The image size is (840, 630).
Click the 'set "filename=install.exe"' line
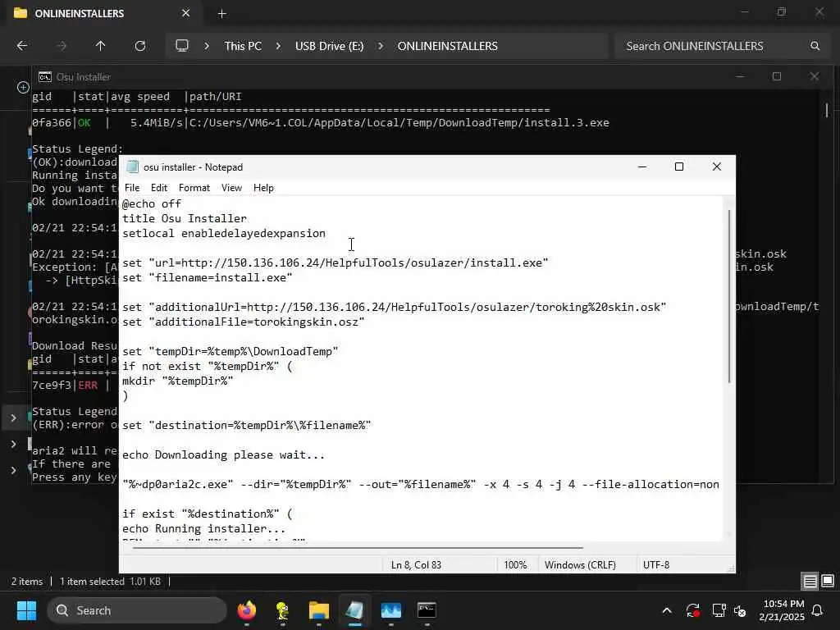click(x=208, y=277)
